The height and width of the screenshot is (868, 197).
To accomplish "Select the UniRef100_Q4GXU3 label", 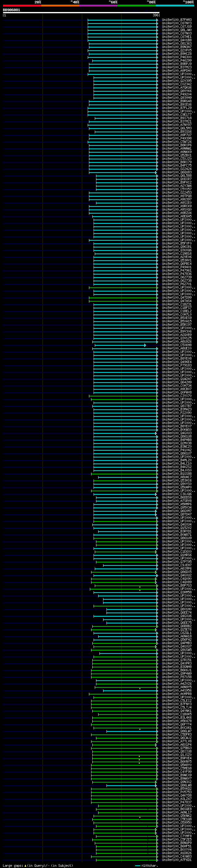I will 177,433.
